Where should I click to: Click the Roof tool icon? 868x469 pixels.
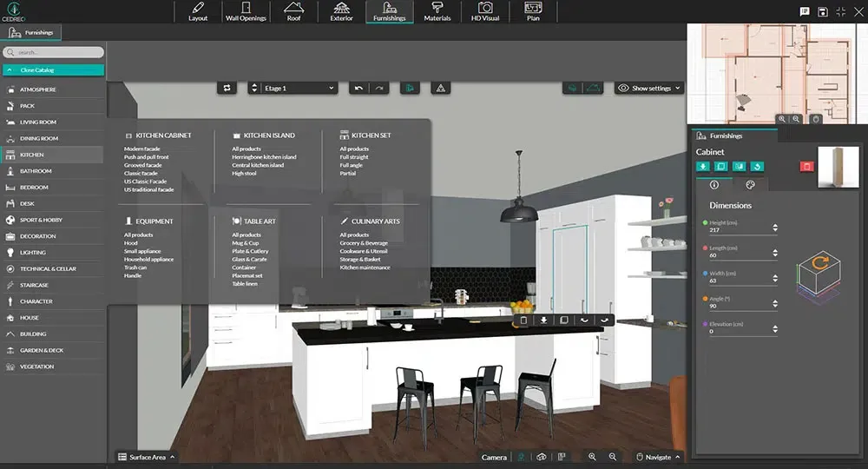(293, 12)
